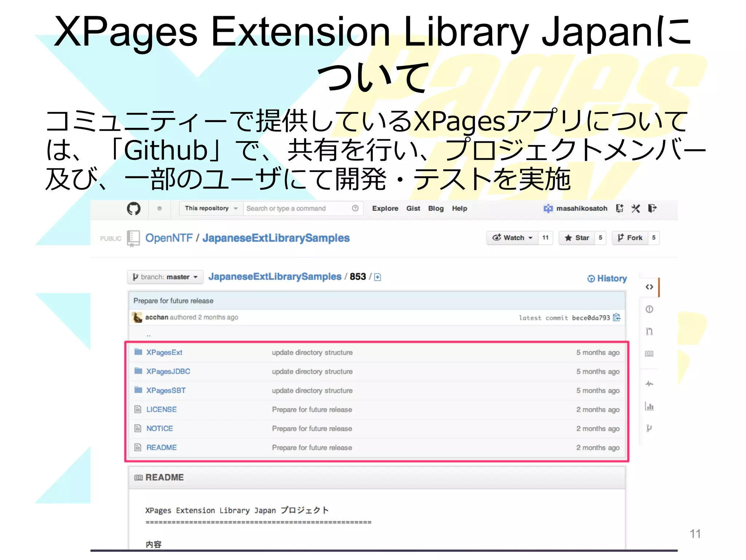The image size is (746, 560).
Task: Click the GitHub Octocat logo
Action: [x=134, y=209]
